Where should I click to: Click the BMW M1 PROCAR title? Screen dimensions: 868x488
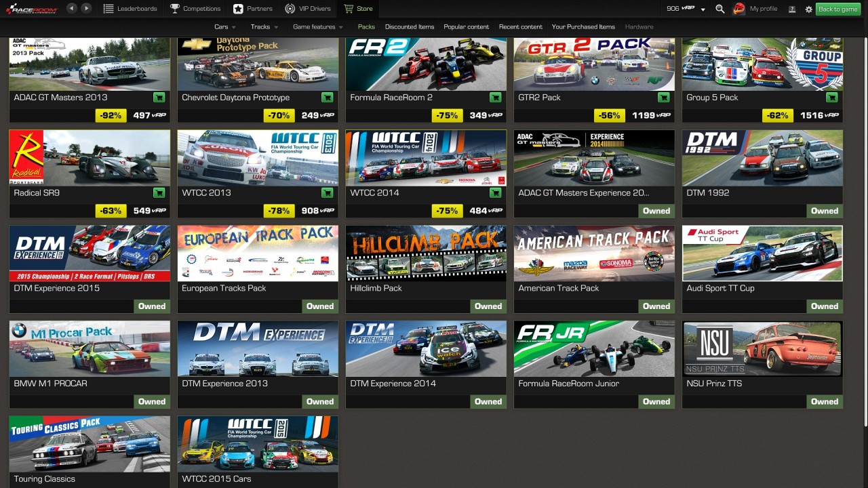pos(50,384)
